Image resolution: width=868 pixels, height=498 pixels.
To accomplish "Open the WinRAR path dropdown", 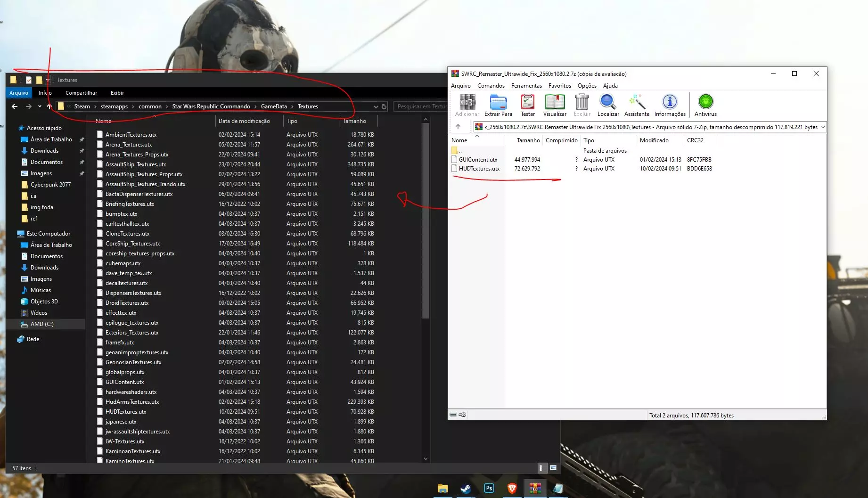I will coord(823,127).
